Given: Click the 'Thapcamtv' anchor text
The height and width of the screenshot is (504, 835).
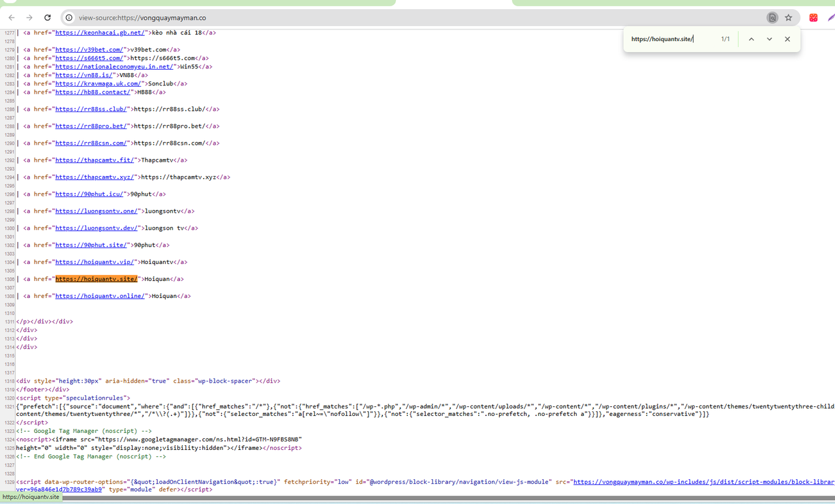Looking at the screenshot, I should coord(157,160).
